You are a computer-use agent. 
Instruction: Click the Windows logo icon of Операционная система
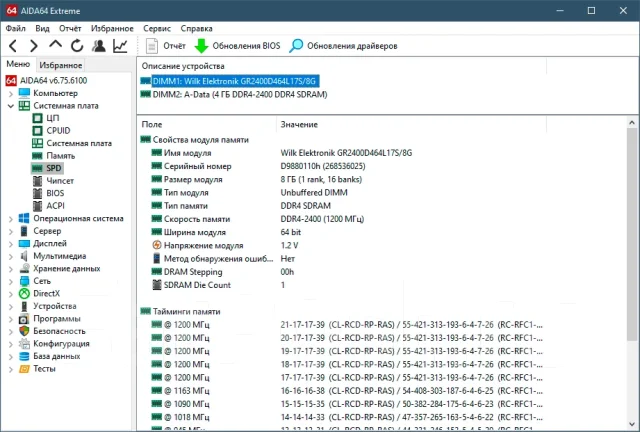[24, 218]
